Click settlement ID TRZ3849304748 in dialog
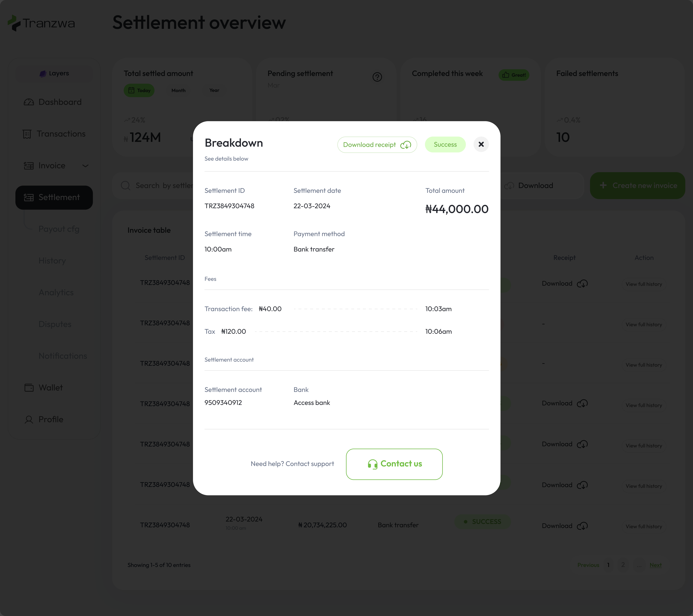Screen dimensions: 693x616 pyautogui.click(x=229, y=206)
